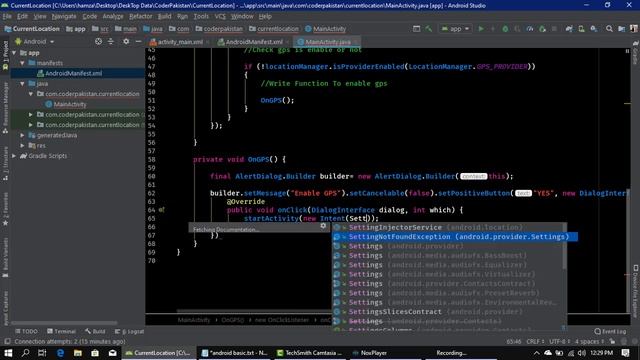Open the Android project view dropdown
The width and height of the screenshot is (640, 360).
pos(35,41)
